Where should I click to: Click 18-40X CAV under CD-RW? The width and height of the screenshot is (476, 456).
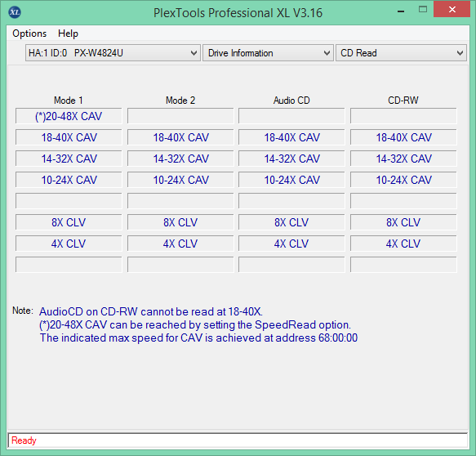[x=403, y=137]
